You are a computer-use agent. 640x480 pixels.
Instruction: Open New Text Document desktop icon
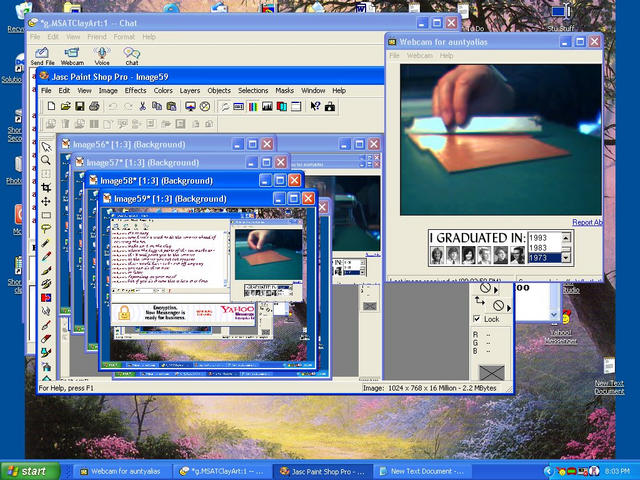pyautogui.click(x=609, y=376)
